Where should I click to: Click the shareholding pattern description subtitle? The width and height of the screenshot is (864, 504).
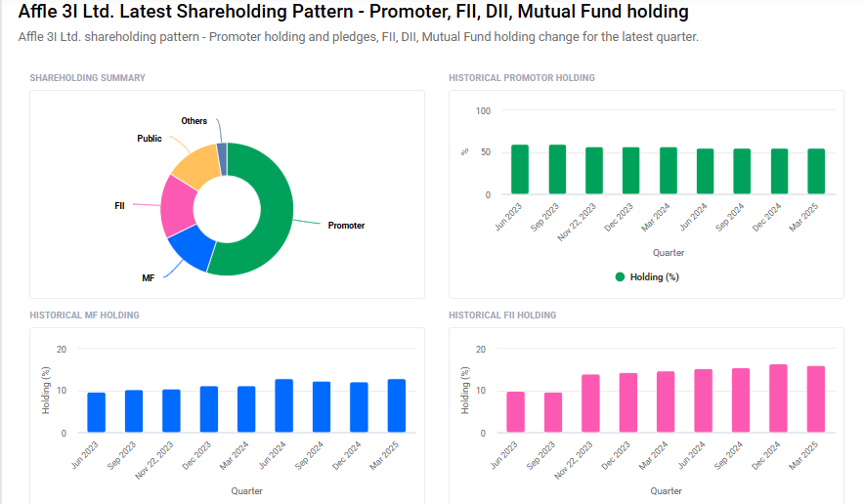coord(358,37)
